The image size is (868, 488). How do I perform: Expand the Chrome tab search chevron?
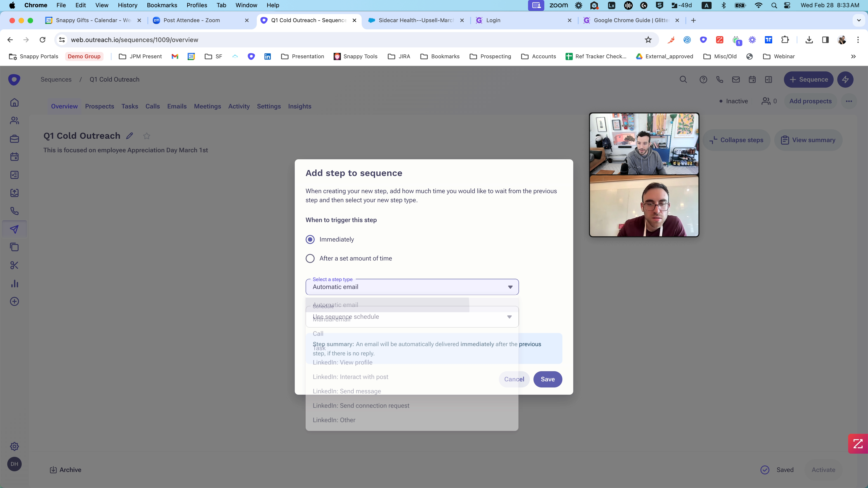click(x=859, y=20)
